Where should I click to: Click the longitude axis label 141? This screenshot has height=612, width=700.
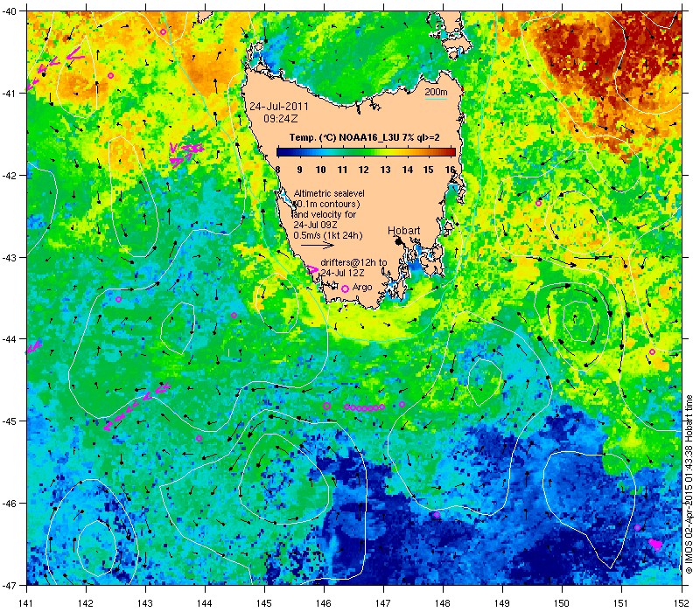tap(26, 603)
